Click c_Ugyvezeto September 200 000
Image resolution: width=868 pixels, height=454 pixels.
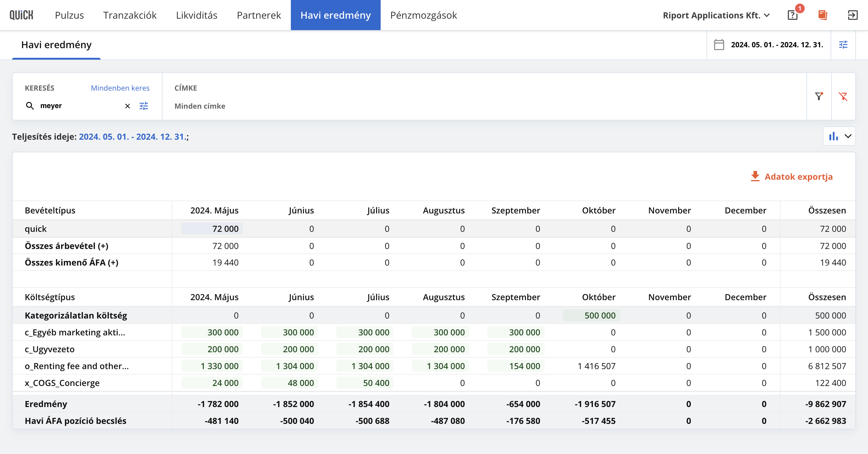point(516,349)
